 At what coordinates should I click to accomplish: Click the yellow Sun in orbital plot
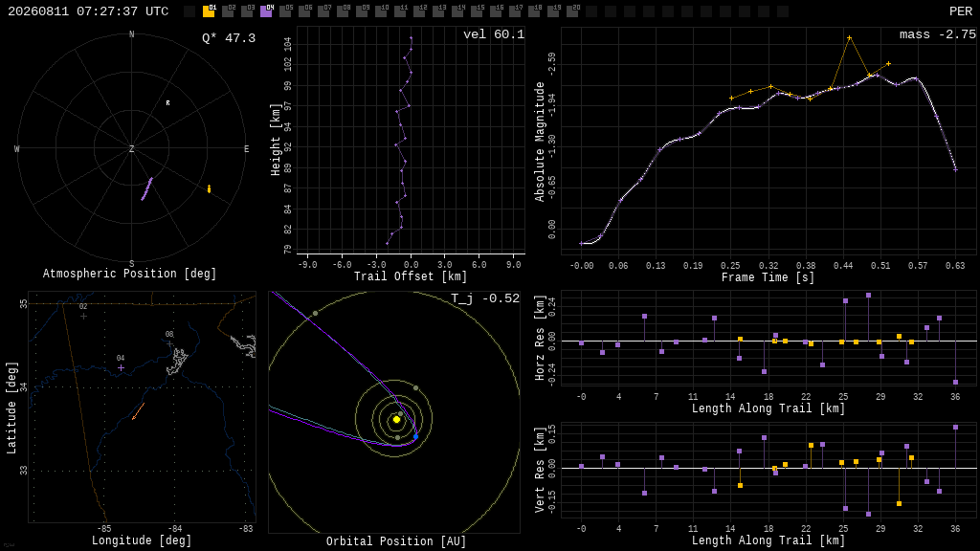[x=396, y=419]
